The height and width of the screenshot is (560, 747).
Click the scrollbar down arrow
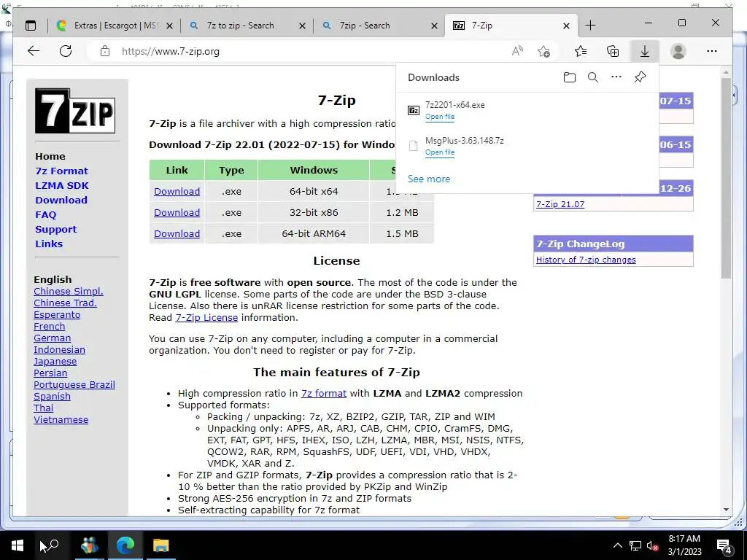[x=726, y=510]
